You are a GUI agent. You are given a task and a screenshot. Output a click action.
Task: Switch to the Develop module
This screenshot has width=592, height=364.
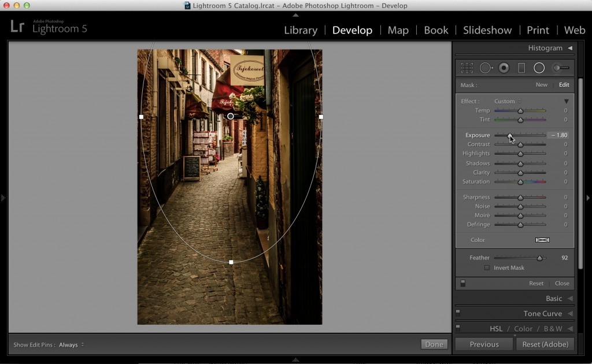[352, 30]
